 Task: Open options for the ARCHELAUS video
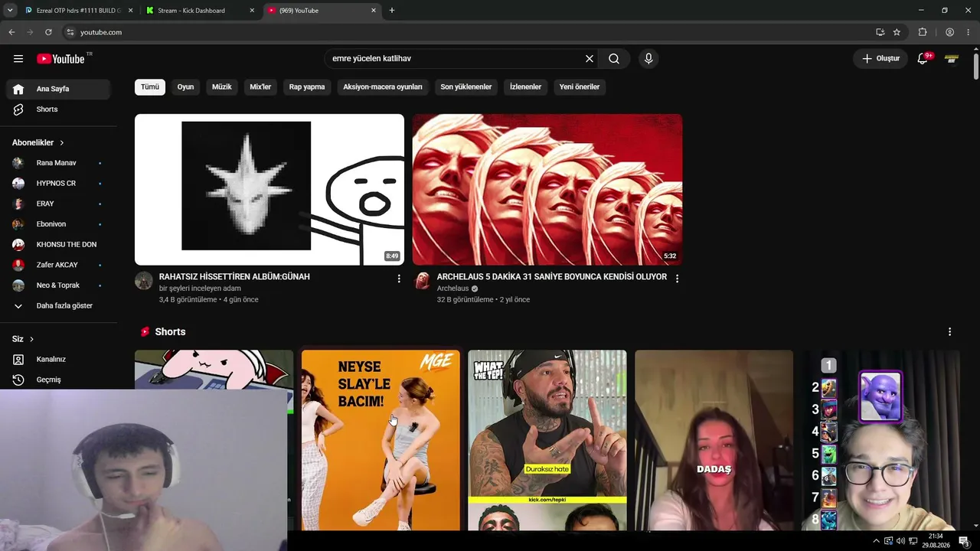coord(677,279)
